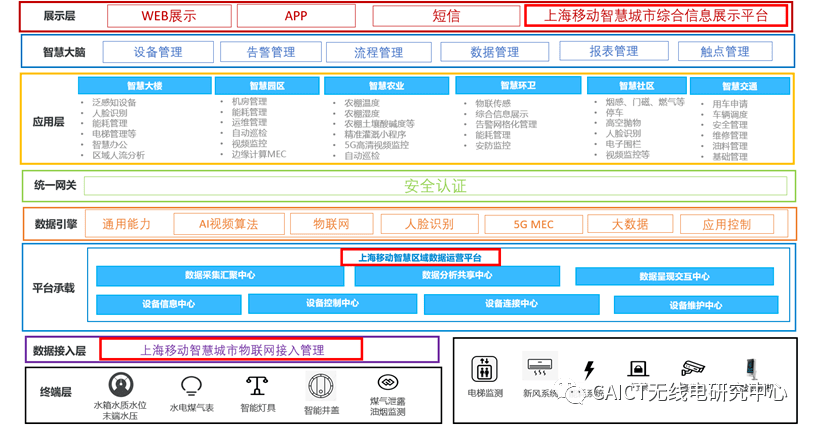814x428 pixels.
Task: Click the 短信 box
Action: coord(446,16)
